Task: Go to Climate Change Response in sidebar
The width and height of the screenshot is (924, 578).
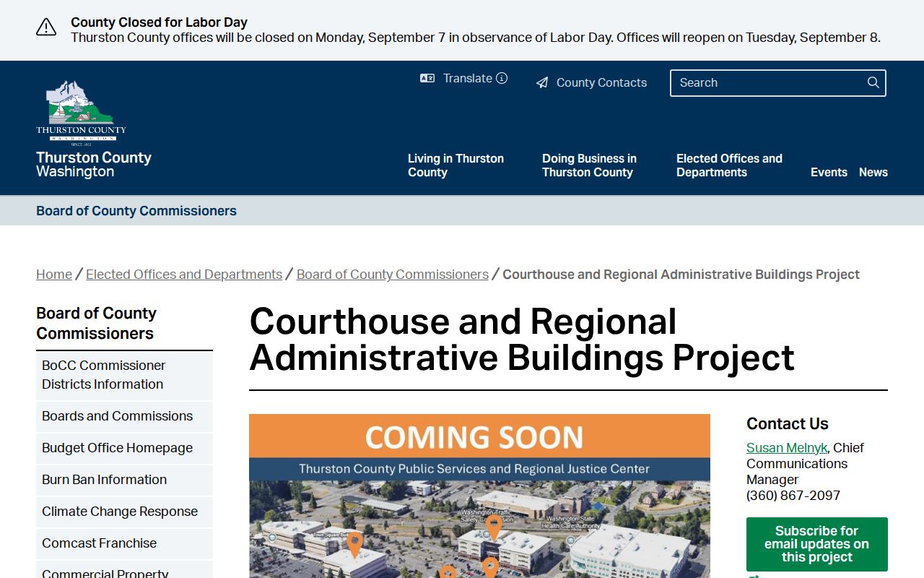Action: (x=124, y=512)
